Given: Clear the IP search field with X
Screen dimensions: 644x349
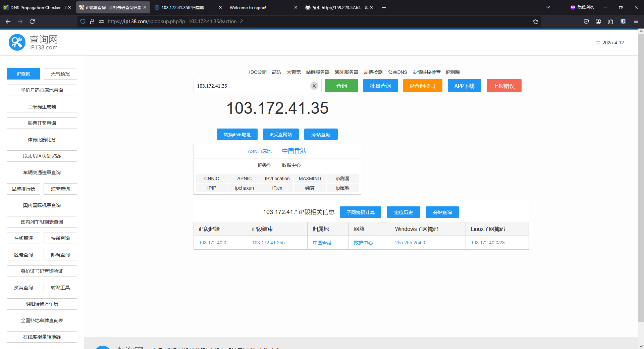Looking at the screenshot, I should (314, 86).
